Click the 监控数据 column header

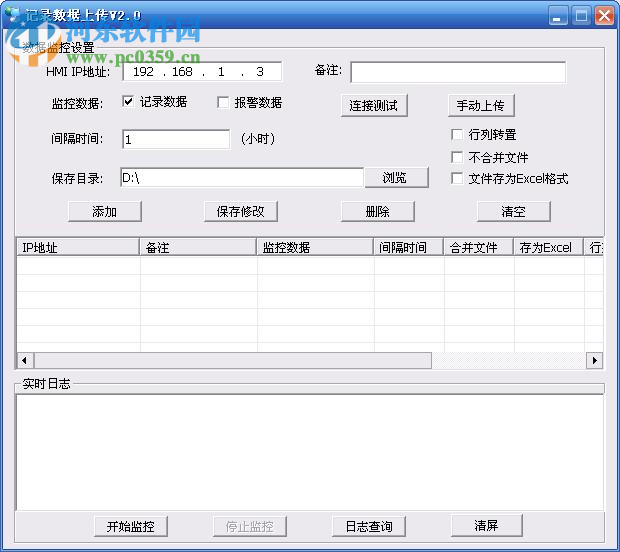[315, 247]
